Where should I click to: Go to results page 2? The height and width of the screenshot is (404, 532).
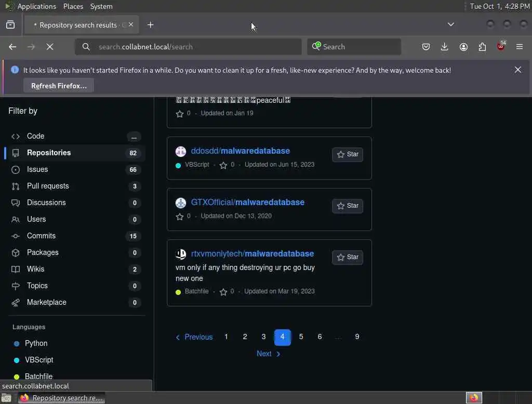pos(245,337)
